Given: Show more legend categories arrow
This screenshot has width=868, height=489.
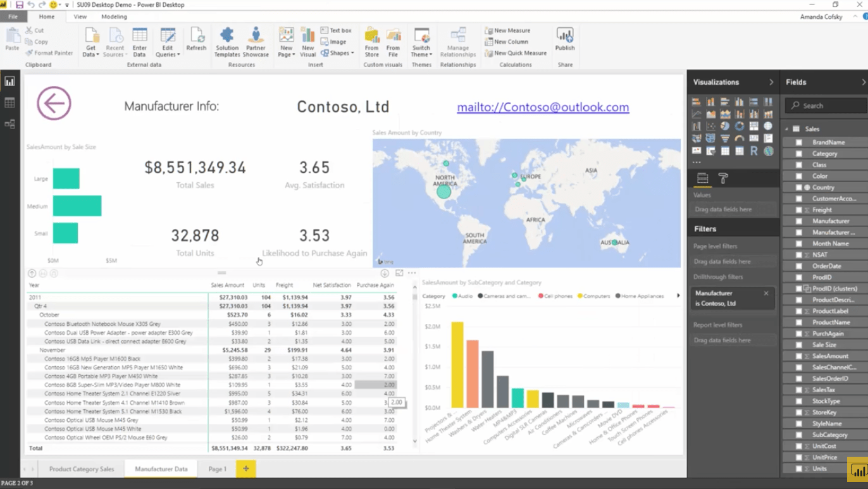Looking at the screenshot, I should click(678, 295).
